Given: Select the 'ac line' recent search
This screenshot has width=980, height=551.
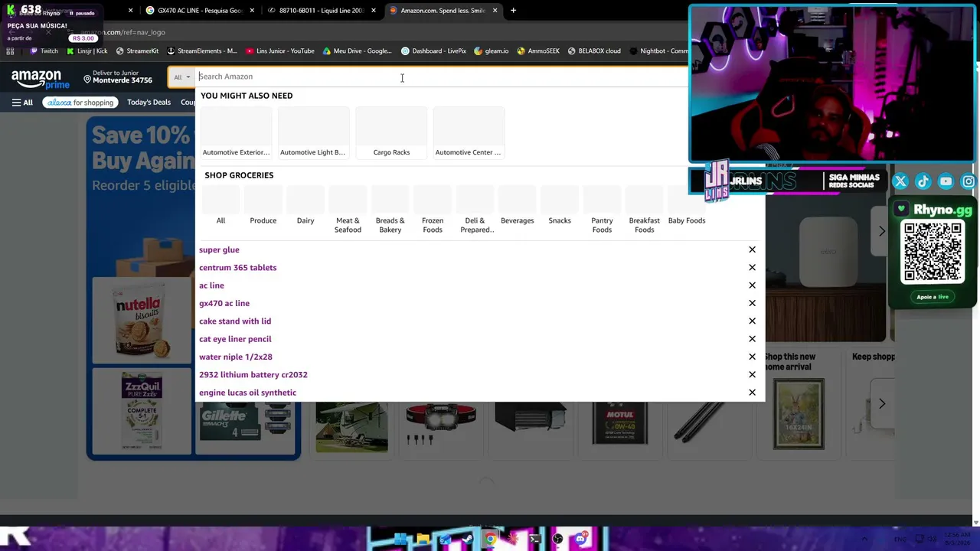Looking at the screenshot, I should point(211,285).
